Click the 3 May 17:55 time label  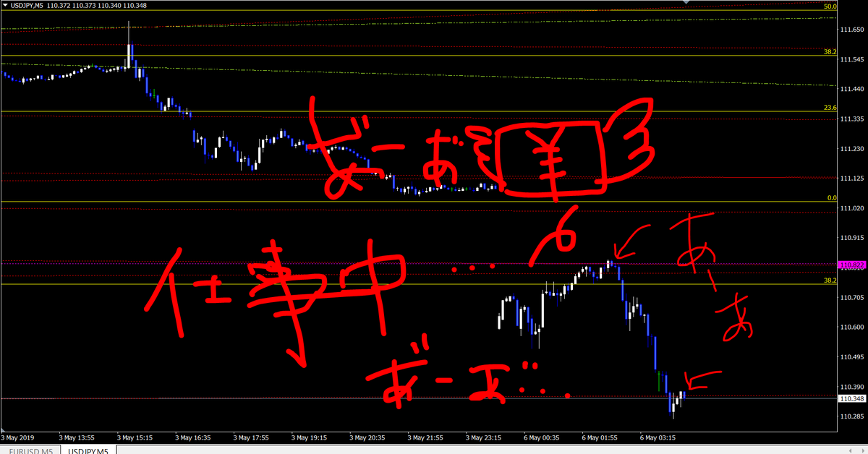tap(252, 437)
